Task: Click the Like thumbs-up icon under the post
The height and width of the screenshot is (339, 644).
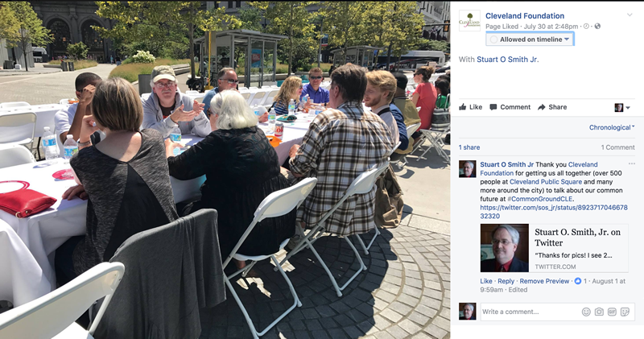Action: (x=462, y=107)
